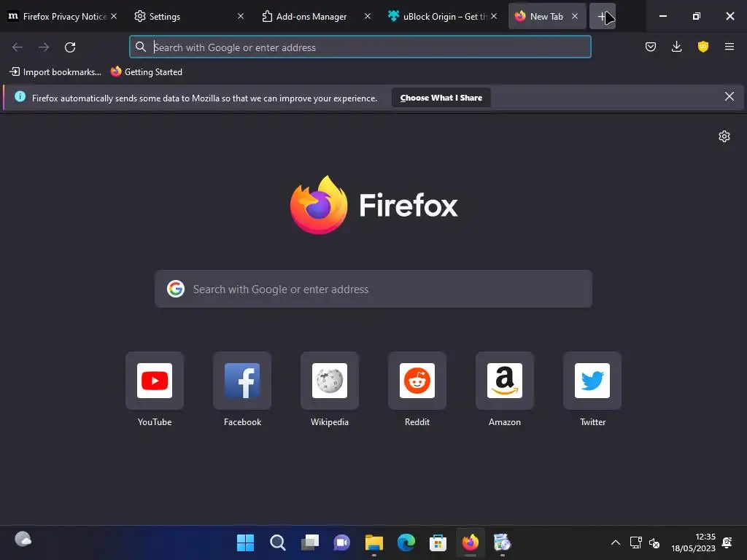This screenshot has height=560, width=747.
Task: Click the Wikipedia label text
Action: 330,422
